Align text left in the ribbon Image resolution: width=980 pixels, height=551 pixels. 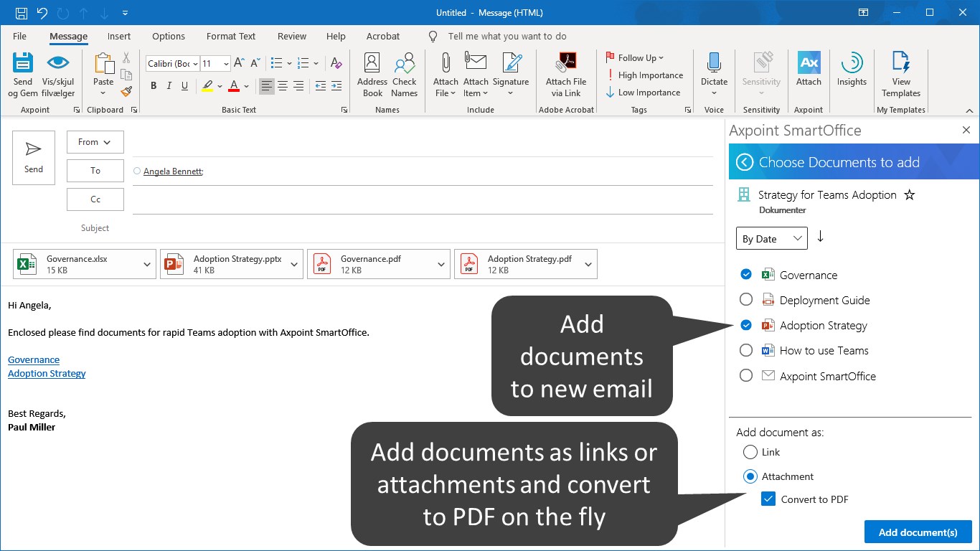coord(267,86)
